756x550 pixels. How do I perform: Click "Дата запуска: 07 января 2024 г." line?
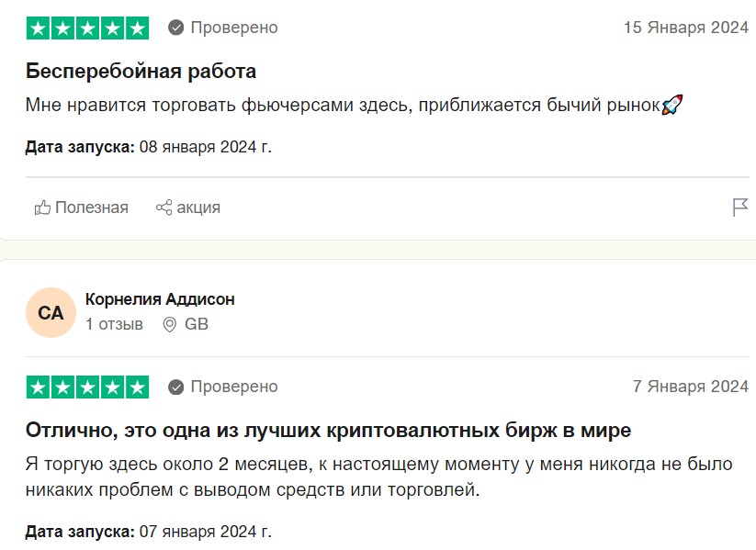click(x=148, y=531)
